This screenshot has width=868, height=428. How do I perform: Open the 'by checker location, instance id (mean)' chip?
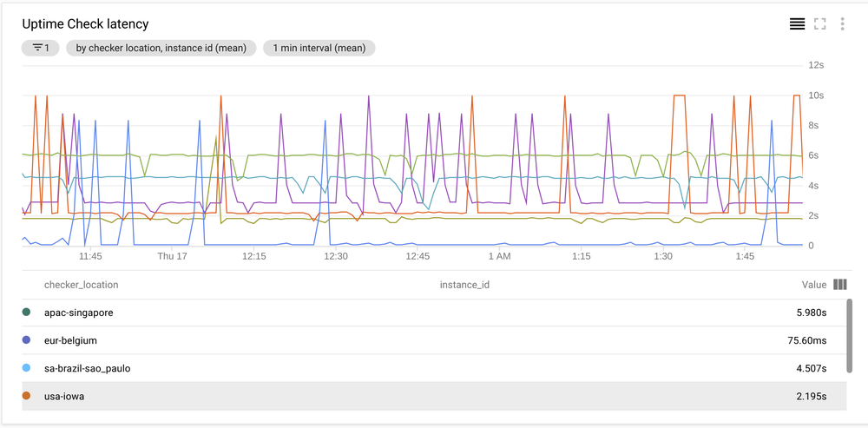coord(161,48)
